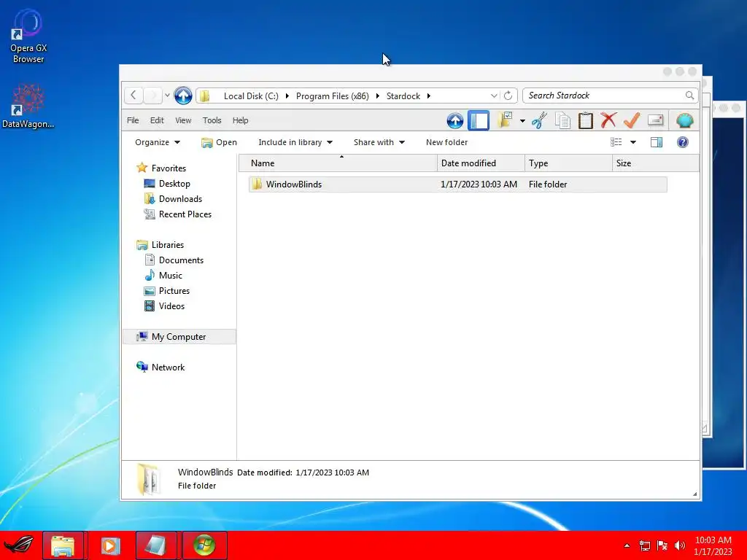Select the WindowBlinds folder row
The image size is (747, 560).
(458, 184)
